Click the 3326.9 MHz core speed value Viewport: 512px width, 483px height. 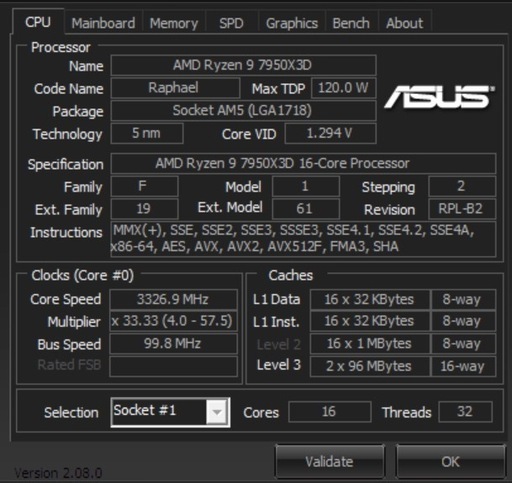[173, 299]
